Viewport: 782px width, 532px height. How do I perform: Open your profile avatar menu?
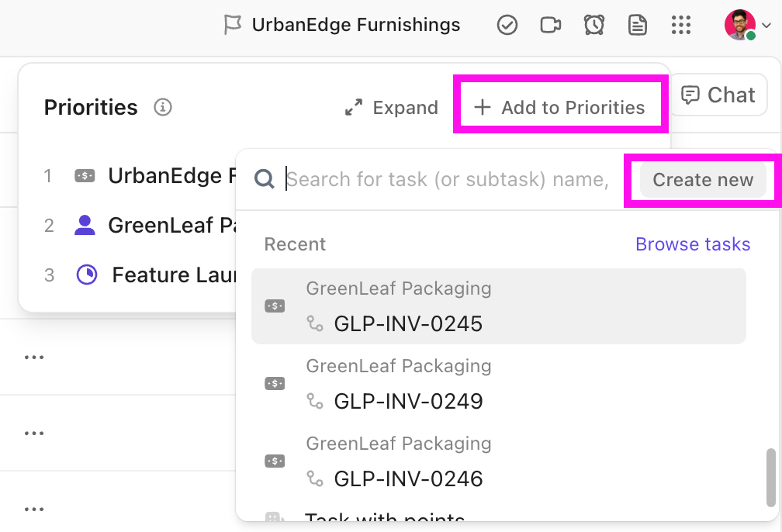(x=739, y=24)
